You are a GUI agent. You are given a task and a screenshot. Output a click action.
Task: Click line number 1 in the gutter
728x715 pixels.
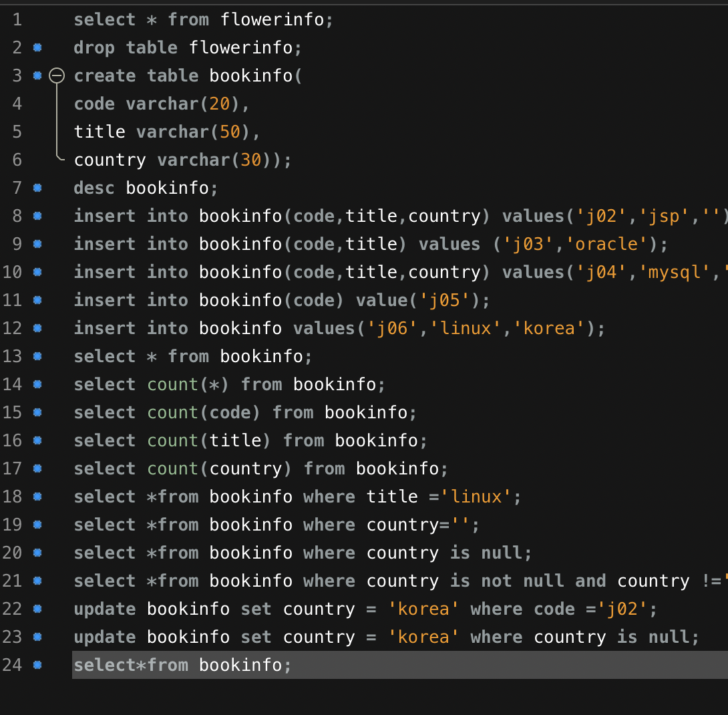click(x=17, y=19)
